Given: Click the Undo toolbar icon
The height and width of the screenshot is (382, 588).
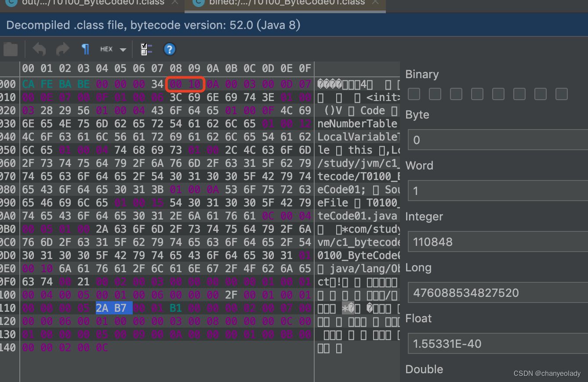Looking at the screenshot, I should tap(39, 49).
